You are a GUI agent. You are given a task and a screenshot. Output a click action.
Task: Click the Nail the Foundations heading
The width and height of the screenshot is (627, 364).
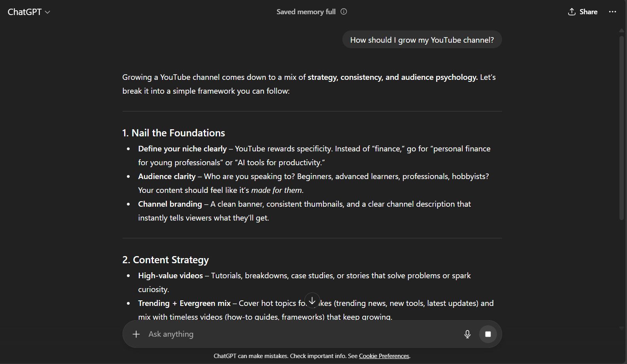pos(174,133)
